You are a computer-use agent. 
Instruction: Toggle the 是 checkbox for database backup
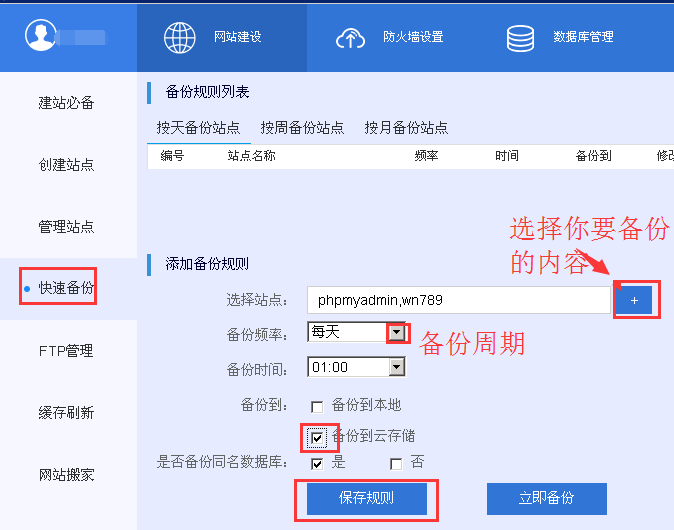[x=317, y=464]
